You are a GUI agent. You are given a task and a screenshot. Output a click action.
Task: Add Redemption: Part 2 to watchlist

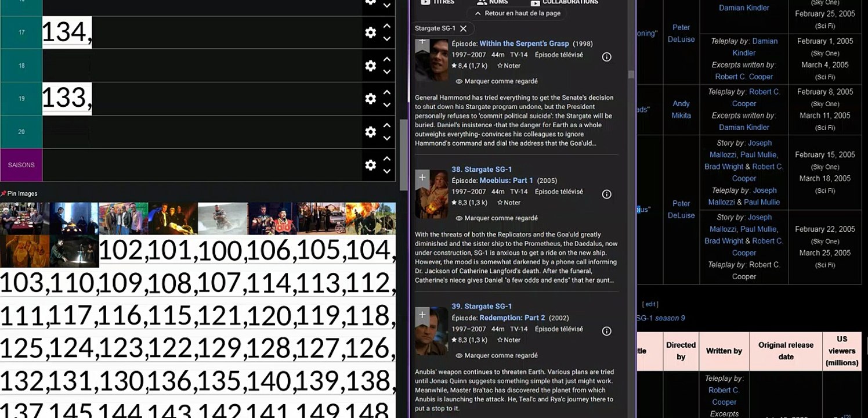(x=422, y=315)
